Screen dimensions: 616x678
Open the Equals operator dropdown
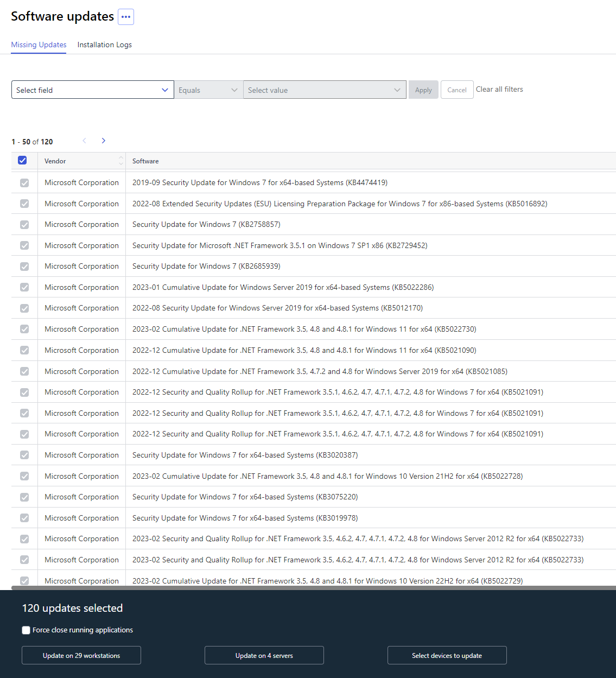[208, 90]
